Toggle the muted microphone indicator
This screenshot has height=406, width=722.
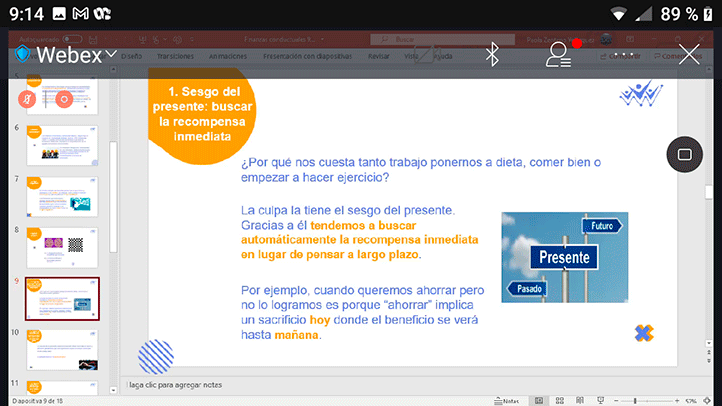(x=29, y=99)
